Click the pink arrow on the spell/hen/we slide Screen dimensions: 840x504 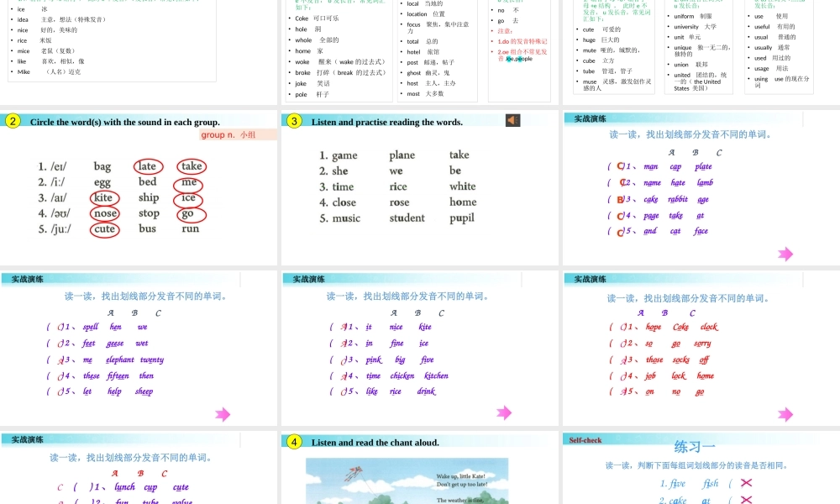223,414
